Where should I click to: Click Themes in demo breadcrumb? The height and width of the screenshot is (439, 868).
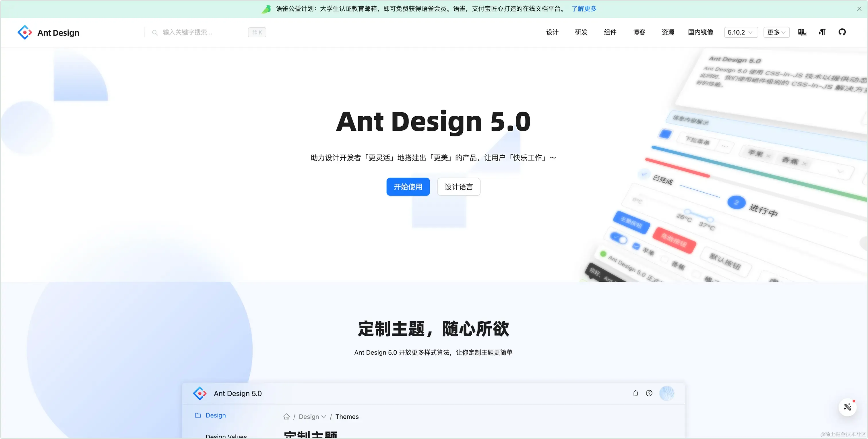click(x=347, y=417)
